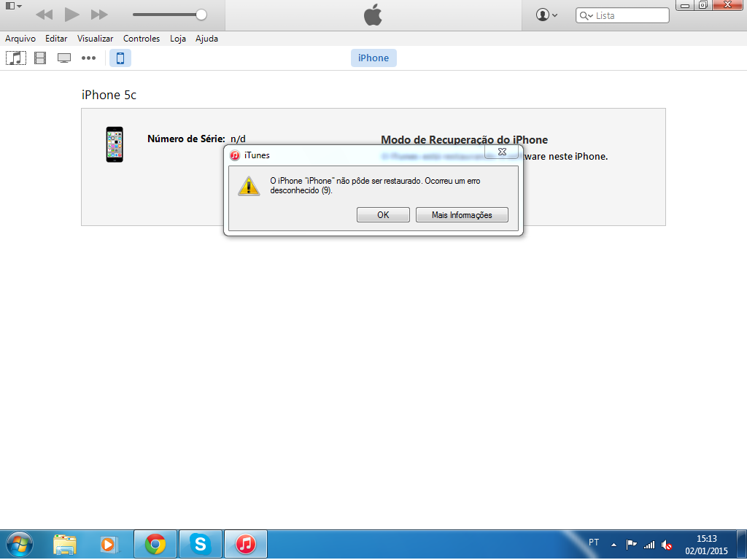Click the 'Modo de Recuperação do iPhone' heading

pyautogui.click(x=465, y=140)
